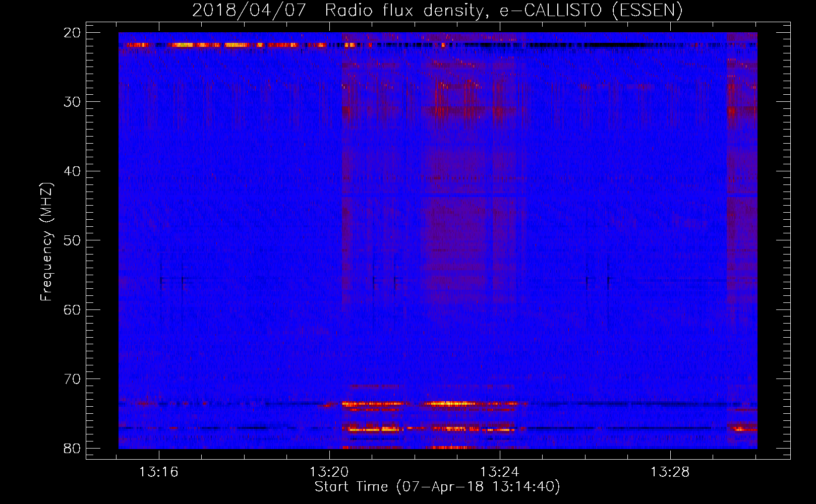Click the 13:24 time tick label
Image resolution: width=816 pixels, height=504 pixels.
pos(499,472)
